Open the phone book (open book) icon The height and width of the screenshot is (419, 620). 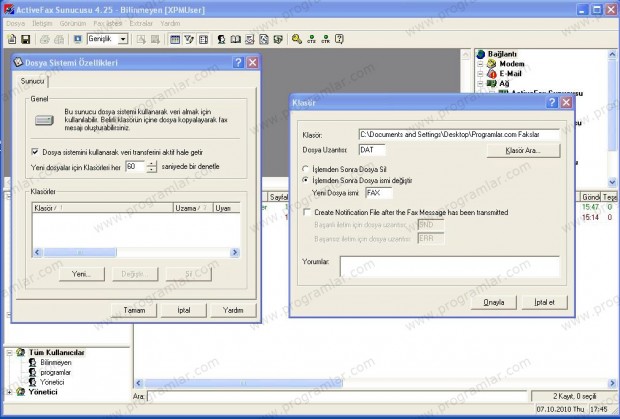[236, 39]
